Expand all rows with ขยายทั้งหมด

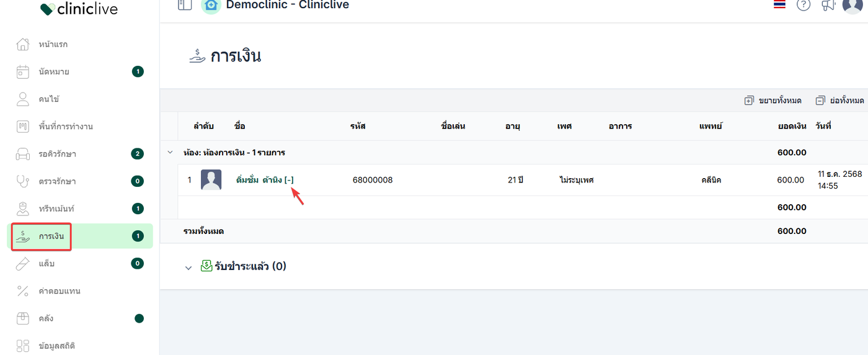(x=773, y=101)
